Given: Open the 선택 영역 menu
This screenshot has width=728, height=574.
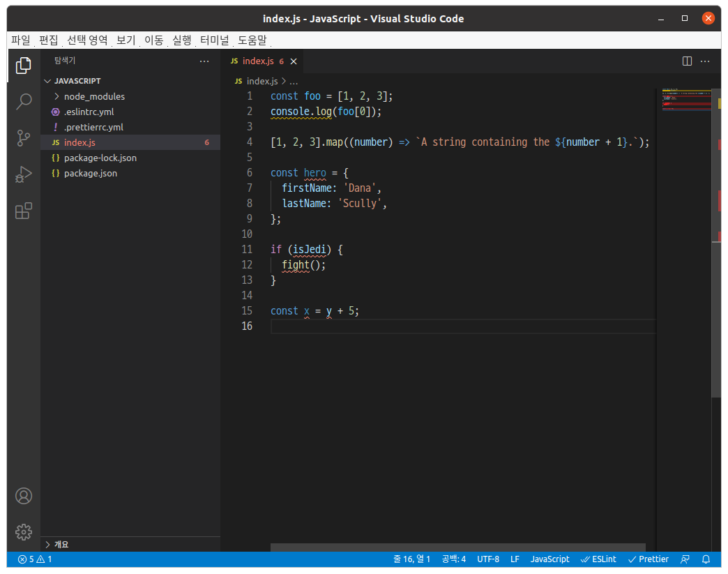Looking at the screenshot, I should [87, 40].
